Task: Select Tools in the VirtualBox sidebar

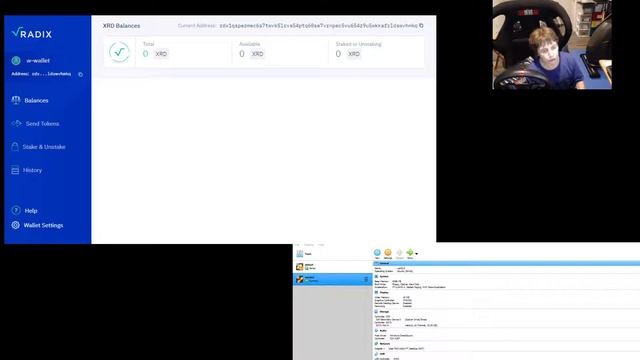Action: (x=332, y=254)
